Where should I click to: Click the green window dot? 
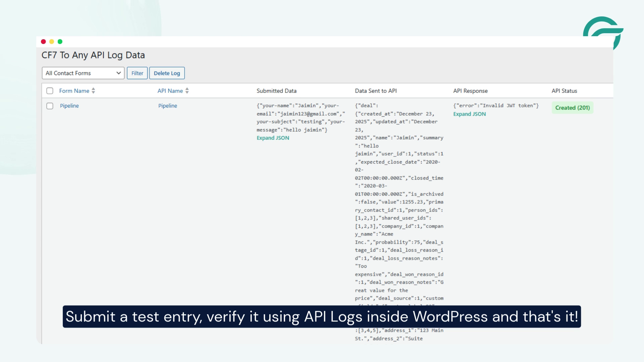pyautogui.click(x=60, y=41)
